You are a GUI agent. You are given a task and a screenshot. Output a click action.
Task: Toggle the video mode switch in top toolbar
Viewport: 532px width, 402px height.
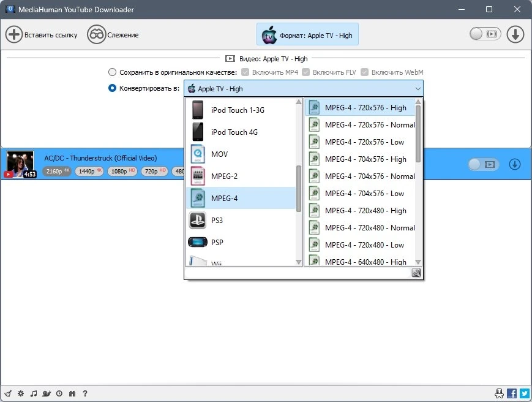[x=485, y=34]
